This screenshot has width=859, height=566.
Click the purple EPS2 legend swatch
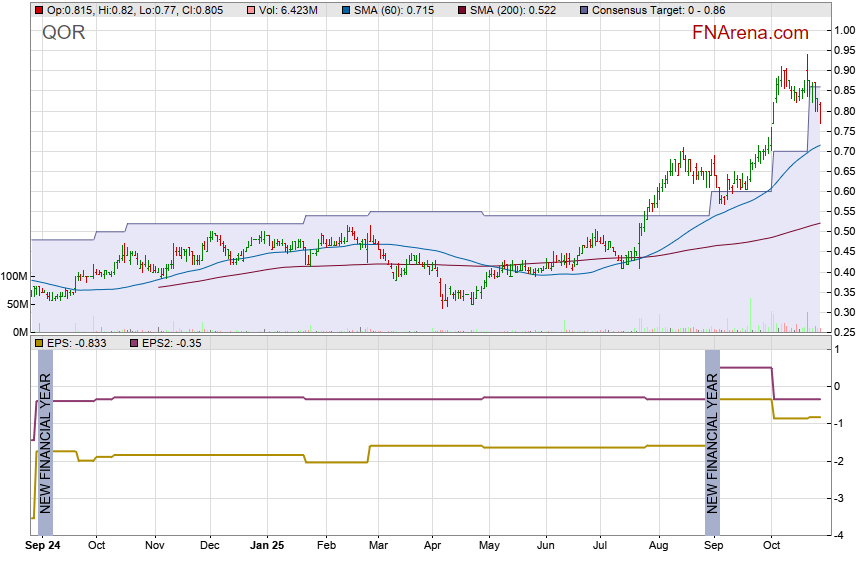click(x=136, y=344)
